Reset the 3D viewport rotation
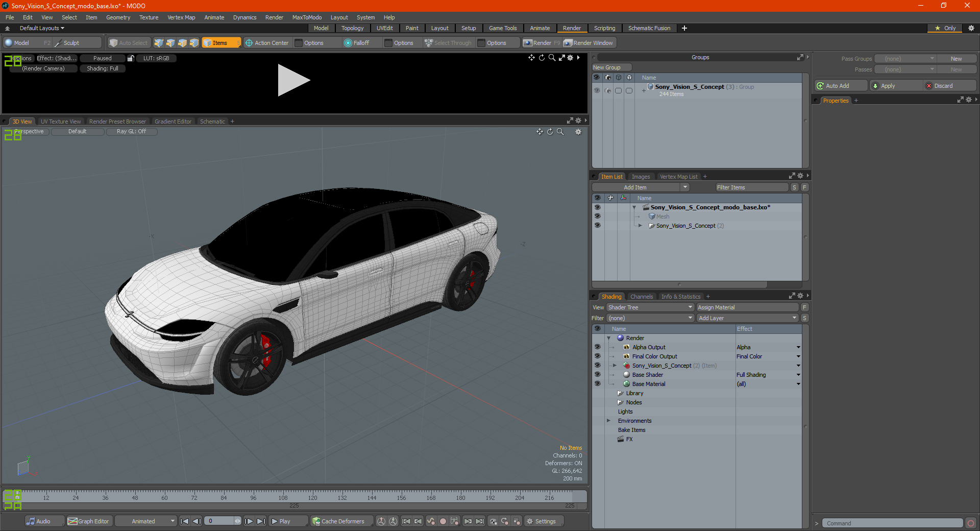Viewport: 980px width, 531px height. tap(550, 132)
